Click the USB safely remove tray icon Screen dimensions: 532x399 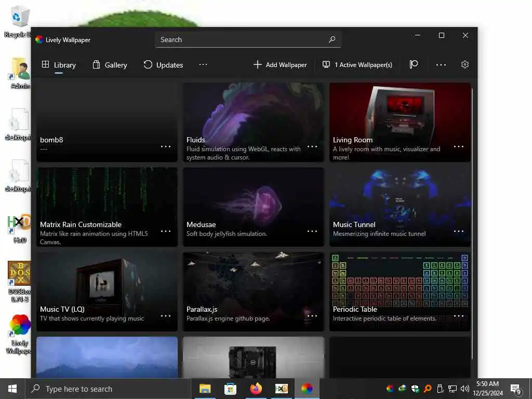point(440,389)
